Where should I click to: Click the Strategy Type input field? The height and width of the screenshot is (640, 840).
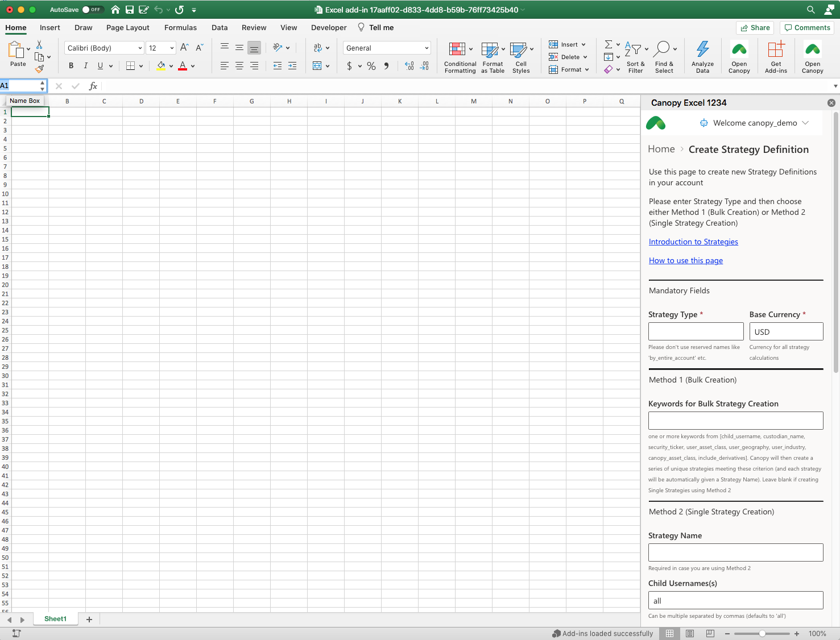coord(696,331)
